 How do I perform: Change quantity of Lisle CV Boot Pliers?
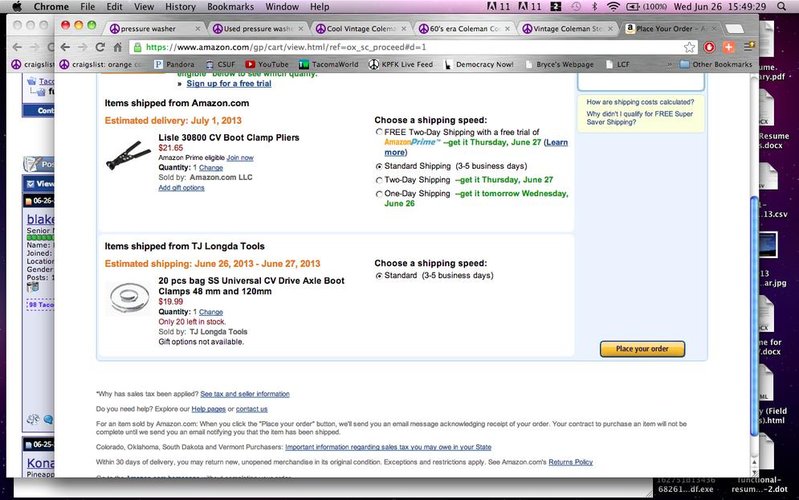pyautogui.click(x=211, y=168)
